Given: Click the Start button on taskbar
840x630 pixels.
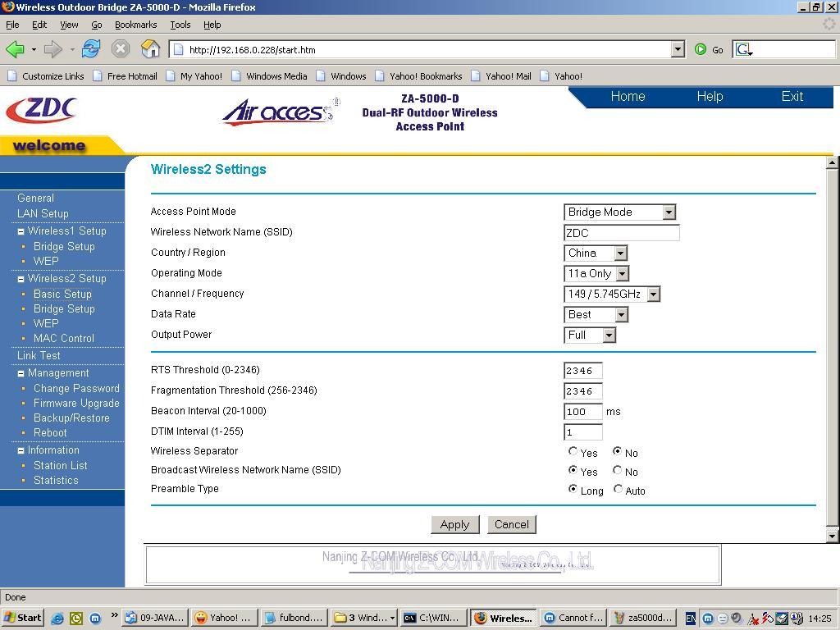Looking at the screenshot, I should pyautogui.click(x=22, y=618).
